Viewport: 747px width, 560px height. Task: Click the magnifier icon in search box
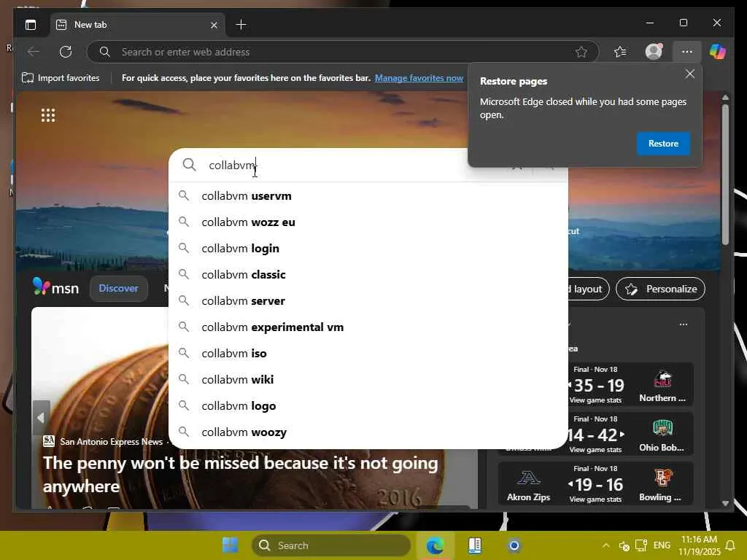coord(189,165)
